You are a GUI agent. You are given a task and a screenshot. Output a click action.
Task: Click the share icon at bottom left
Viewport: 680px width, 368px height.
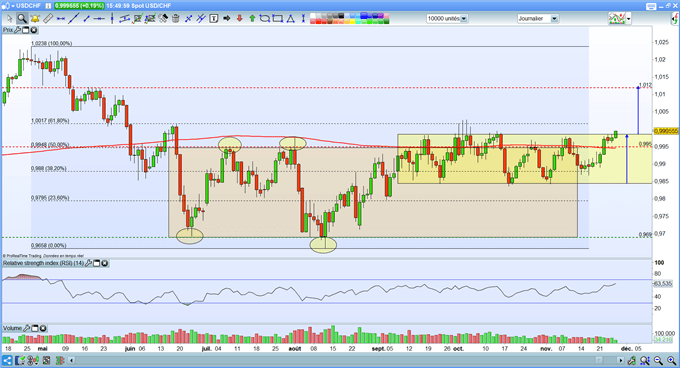click(x=7, y=360)
